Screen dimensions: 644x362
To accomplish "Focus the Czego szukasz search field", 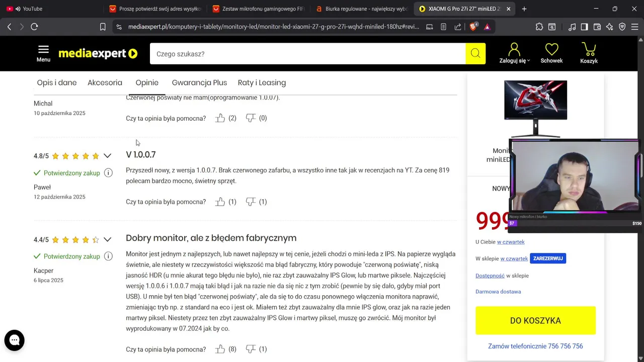I will tap(307, 53).
